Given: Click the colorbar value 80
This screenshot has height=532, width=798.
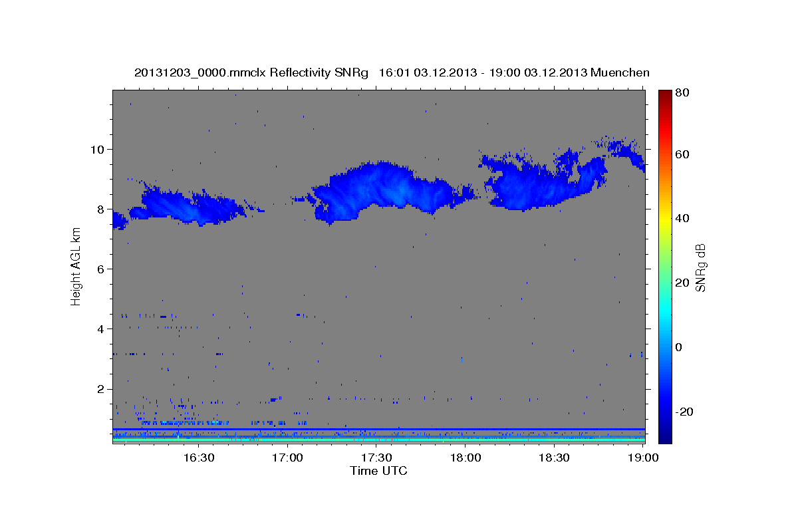Looking at the screenshot, I should tap(681, 93).
